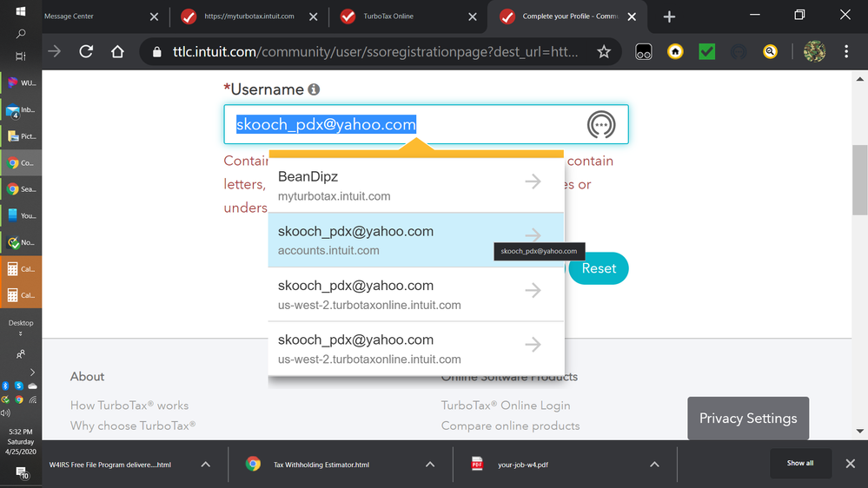868x488 pixels.
Task: Click the padlock site info icon
Action: pyautogui.click(x=156, y=51)
